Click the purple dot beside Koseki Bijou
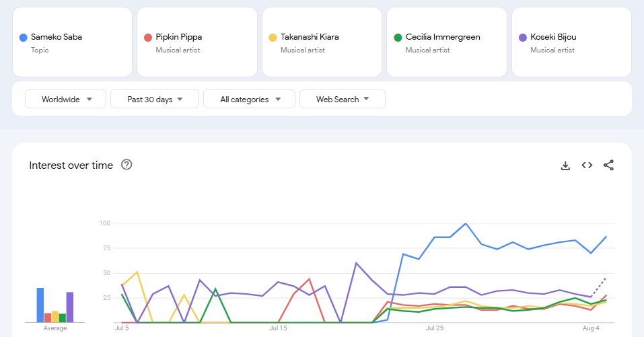 (523, 38)
